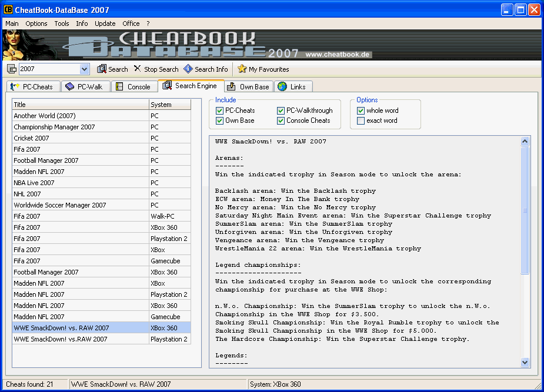The height and width of the screenshot is (392, 544).
Task: Select Madden NFL 2007 PC row
Action: point(101,172)
